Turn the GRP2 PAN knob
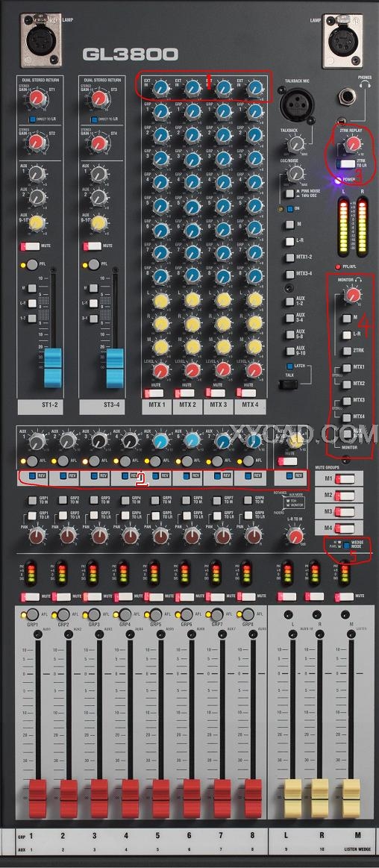Image resolution: width=379 pixels, height=868 pixels. [69, 535]
